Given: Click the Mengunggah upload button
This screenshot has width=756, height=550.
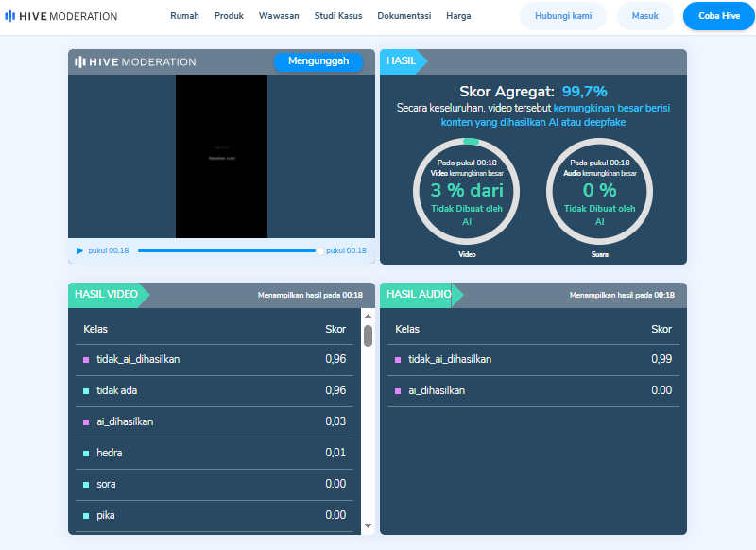Looking at the screenshot, I should click(318, 61).
